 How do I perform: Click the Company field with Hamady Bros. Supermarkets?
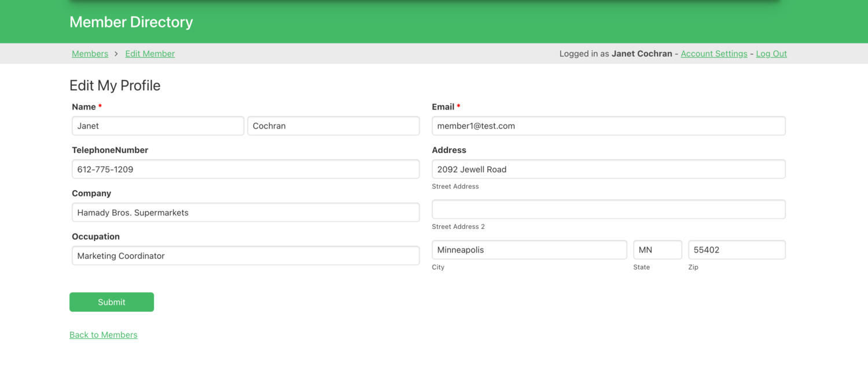(245, 212)
